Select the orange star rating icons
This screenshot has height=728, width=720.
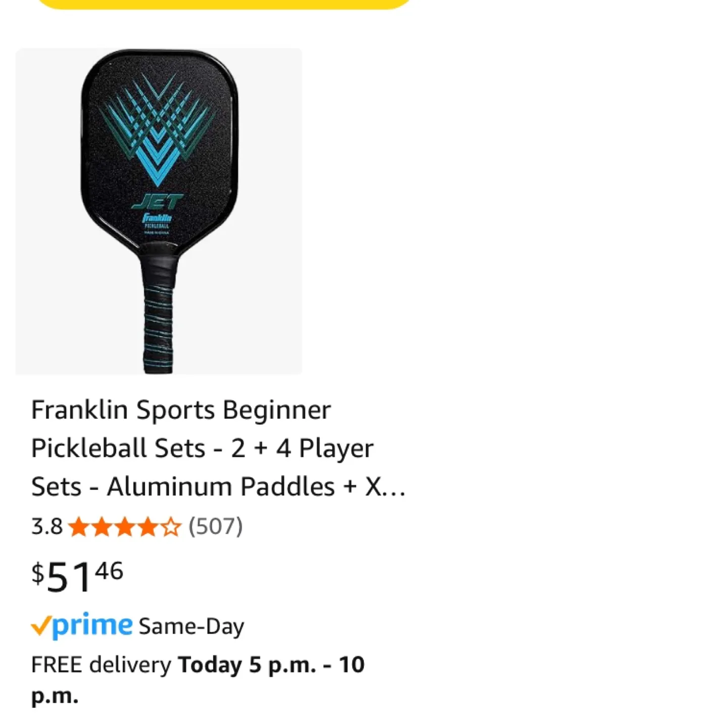124,527
